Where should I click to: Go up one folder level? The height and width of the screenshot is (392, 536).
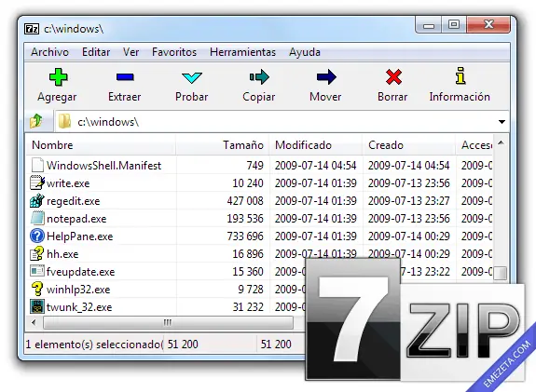(x=36, y=121)
